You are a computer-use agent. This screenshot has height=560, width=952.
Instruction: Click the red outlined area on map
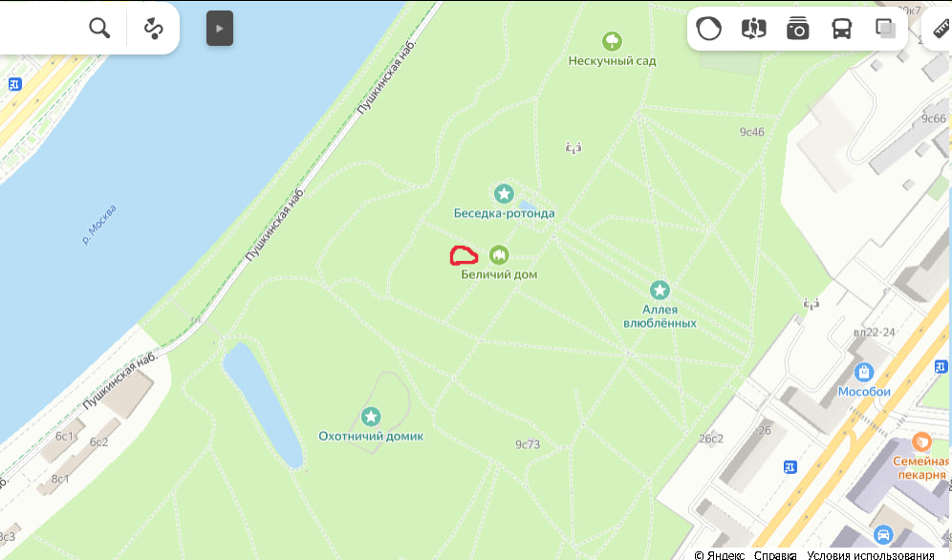464,255
